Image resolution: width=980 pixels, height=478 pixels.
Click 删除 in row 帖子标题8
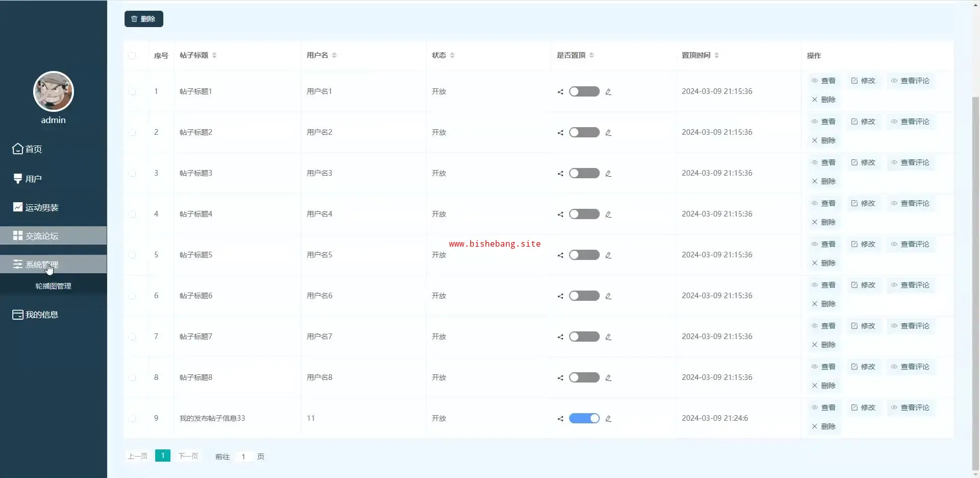pyautogui.click(x=823, y=386)
